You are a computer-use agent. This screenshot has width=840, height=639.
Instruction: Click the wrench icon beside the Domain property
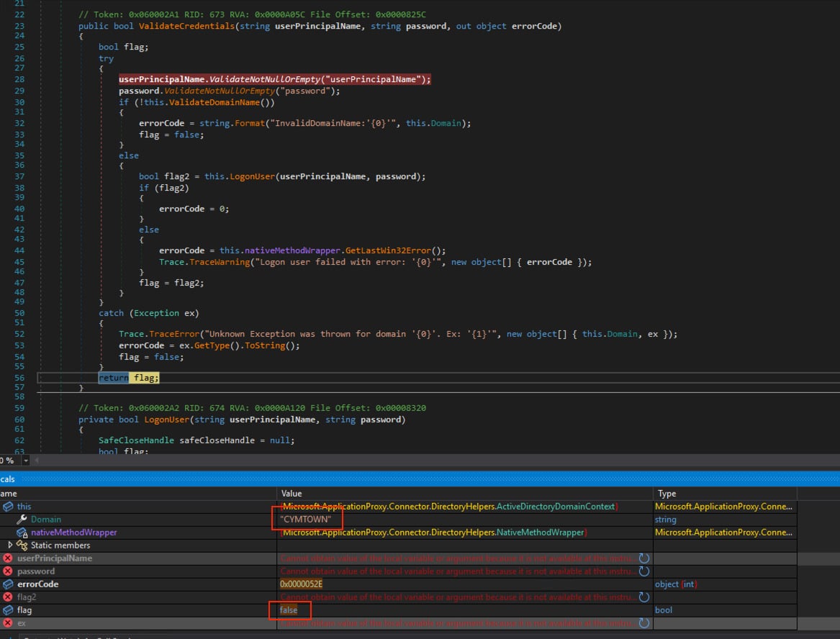21,519
